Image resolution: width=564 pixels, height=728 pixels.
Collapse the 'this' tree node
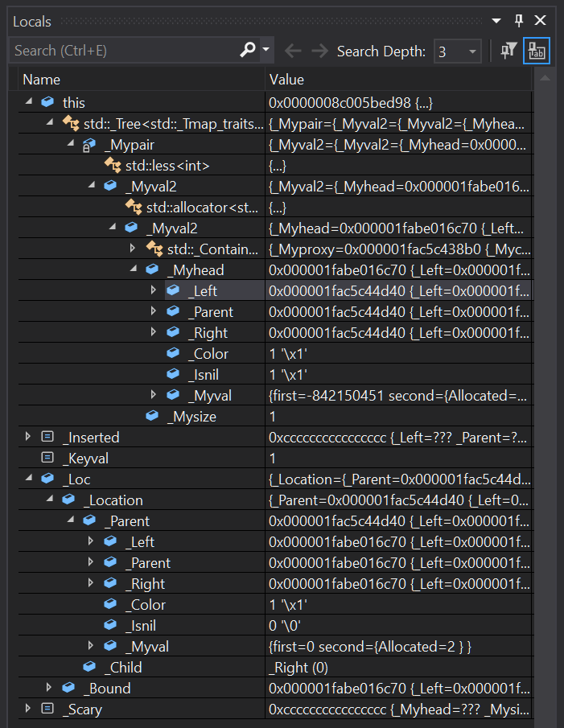(29, 101)
